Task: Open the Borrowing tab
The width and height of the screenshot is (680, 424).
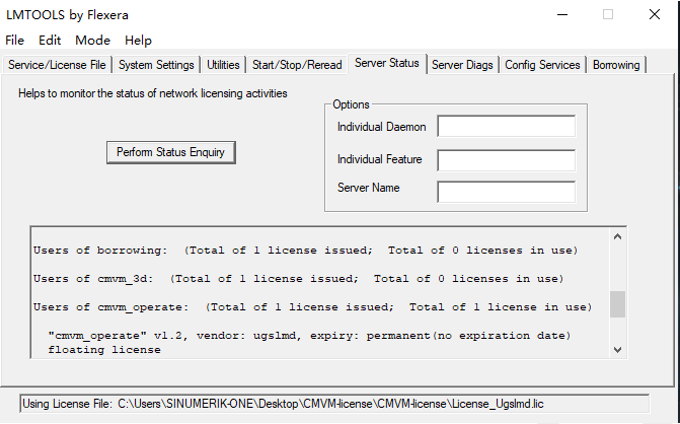Action: click(x=616, y=65)
